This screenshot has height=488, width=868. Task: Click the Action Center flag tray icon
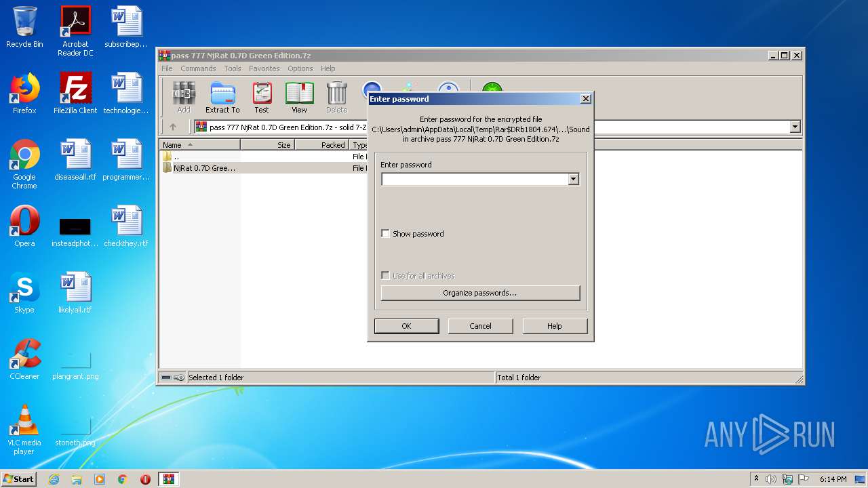pos(802,479)
